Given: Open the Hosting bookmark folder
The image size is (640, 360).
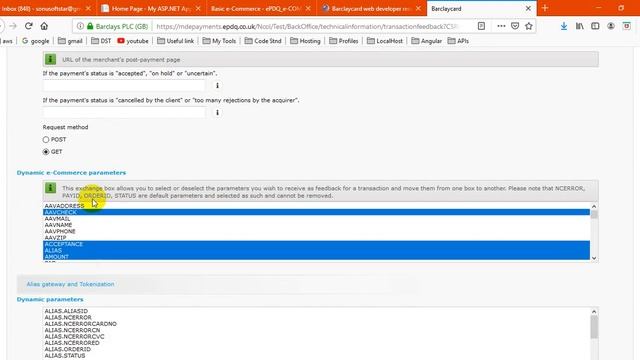Looking at the screenshot, I should (x=305, y=41).
